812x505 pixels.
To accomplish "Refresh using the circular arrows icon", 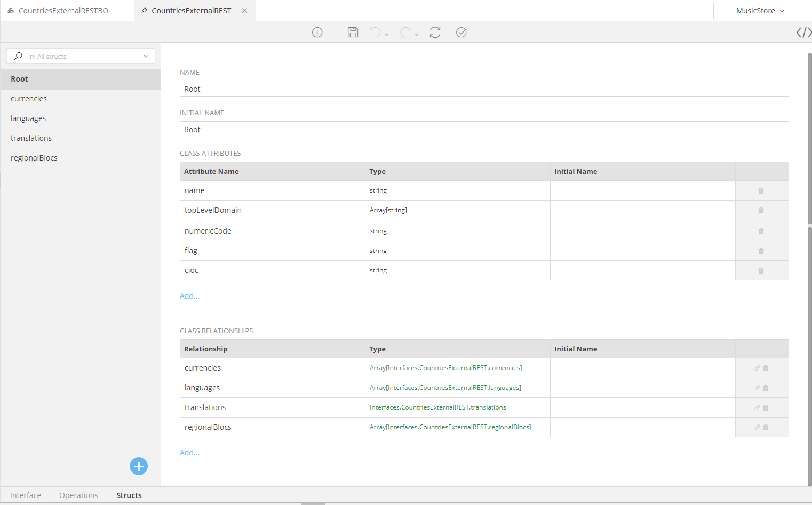I will tap(435, 33).
